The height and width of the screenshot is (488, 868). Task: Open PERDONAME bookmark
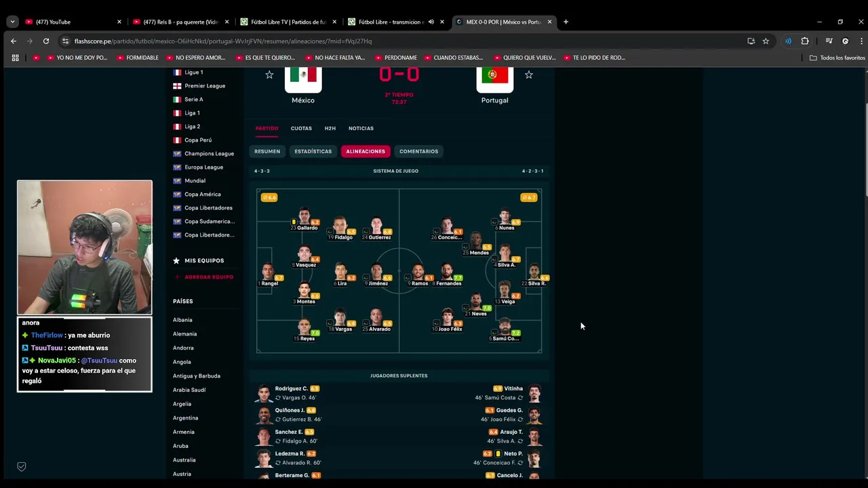396,58
